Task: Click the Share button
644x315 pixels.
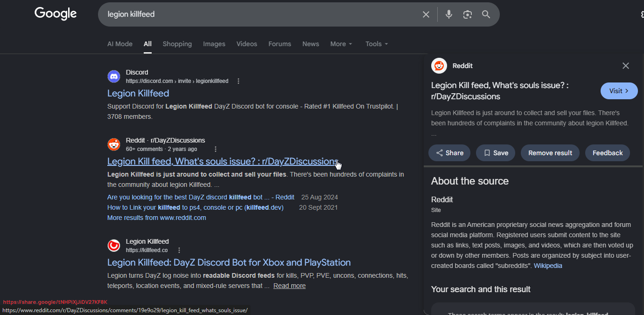Action: 449,153
